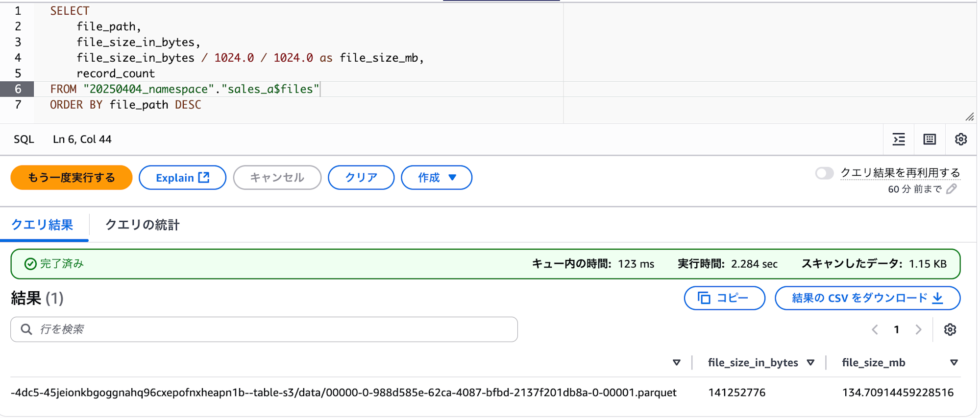The width and height of the screenshot is (980, 418).
Task: Sort by the file_path column arrow
Action: pos(677,363)
